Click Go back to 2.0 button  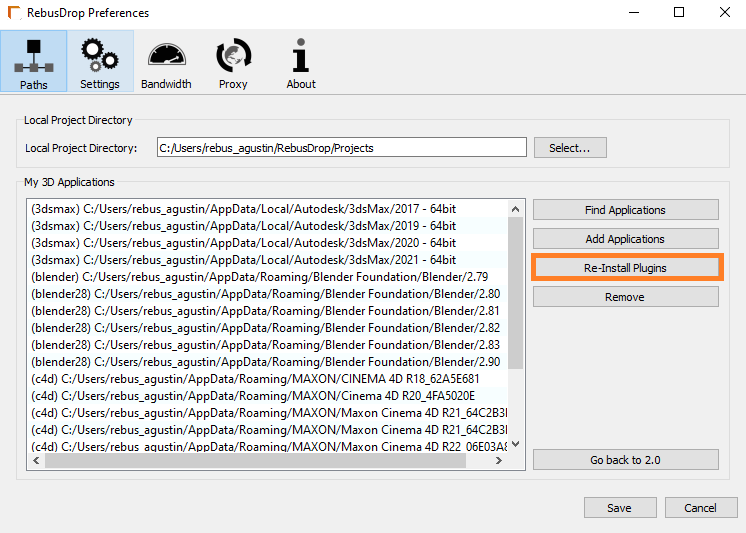pos(625,460)
